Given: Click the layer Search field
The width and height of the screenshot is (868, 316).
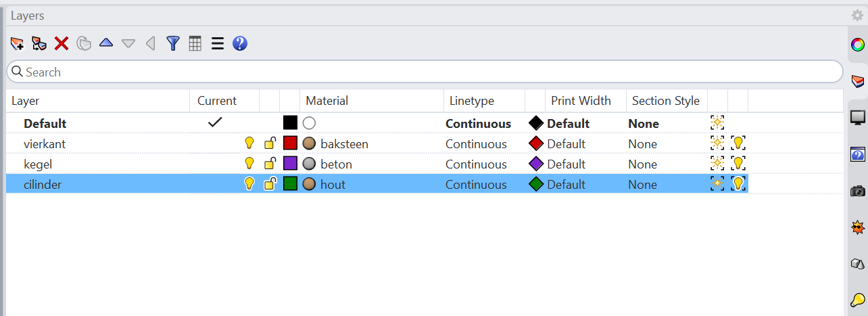Looking at the screenshot, I should pyautogui.click(x=425, y=72).
